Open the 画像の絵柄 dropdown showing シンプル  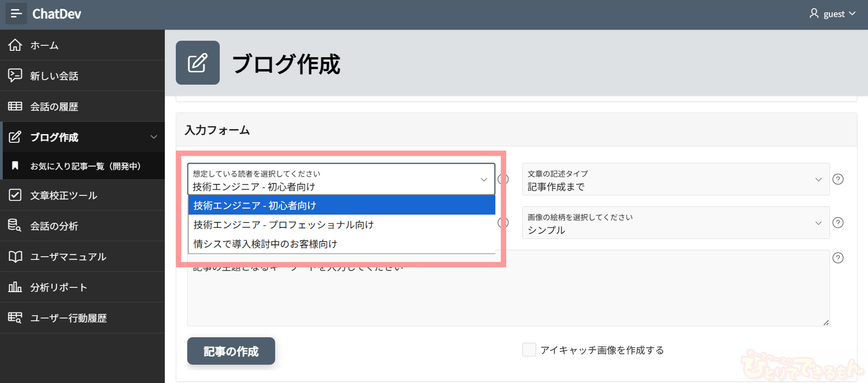(x=676, y=223)
